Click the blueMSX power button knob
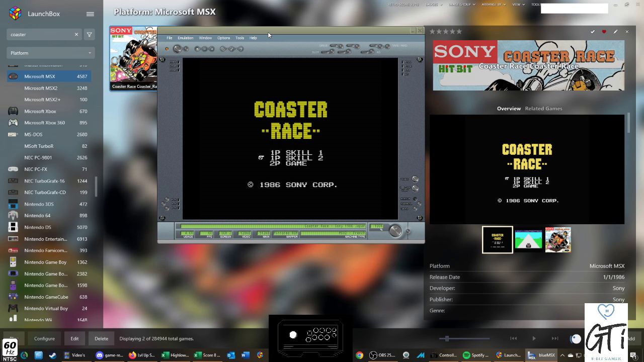The width and height of the screenshot is (644, 362). (177, 49)
